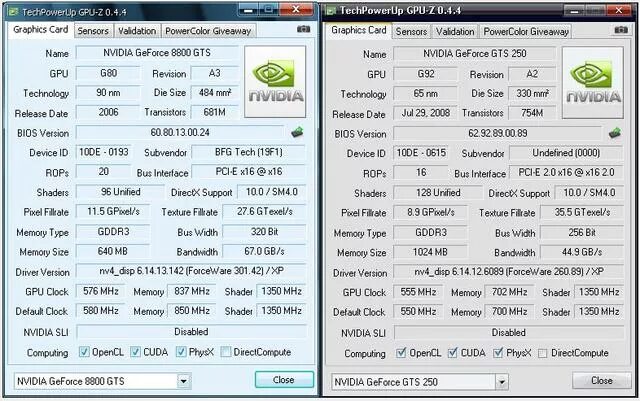Click the NVIDIA logo in the 8800 GTS window

point(275,82)
